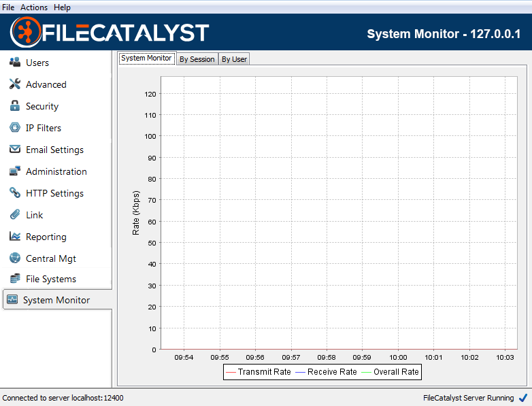Go to the Advanced settings label
This screenshot has height=406, width=532.
(x=46, y=84)
